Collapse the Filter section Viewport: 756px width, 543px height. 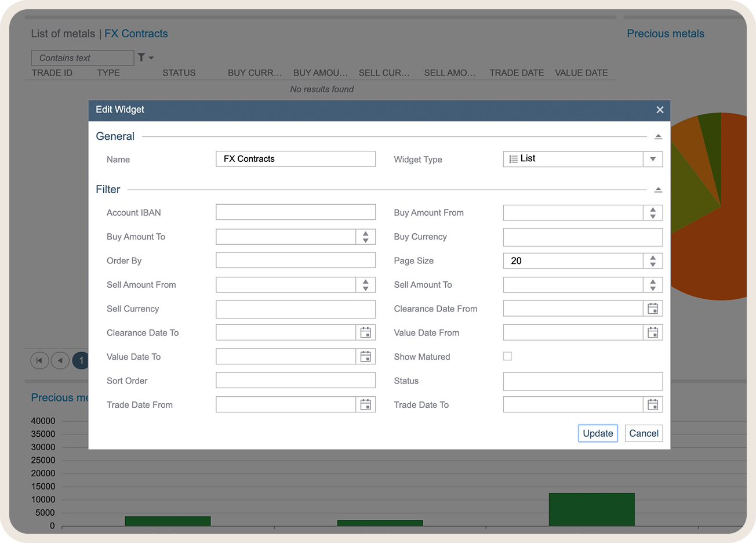(658, 190)
